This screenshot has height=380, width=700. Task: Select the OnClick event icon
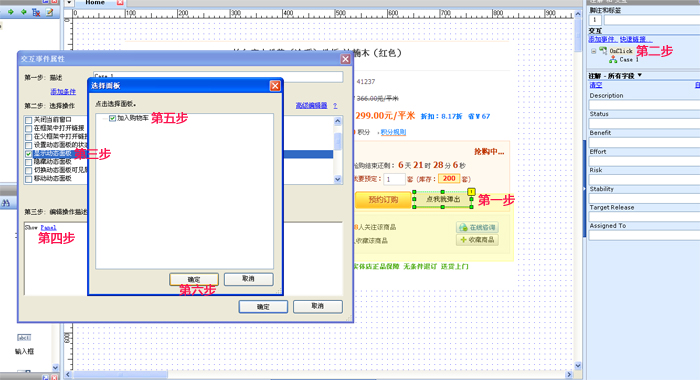tap(603, 50)
